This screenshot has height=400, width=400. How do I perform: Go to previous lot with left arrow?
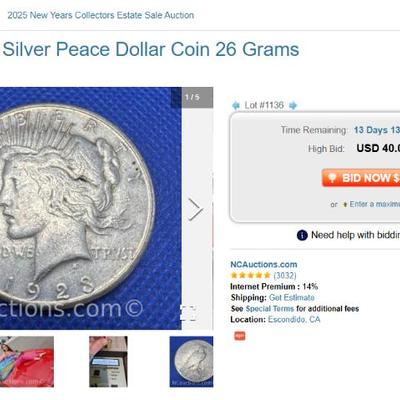click(x=236, y=106)
